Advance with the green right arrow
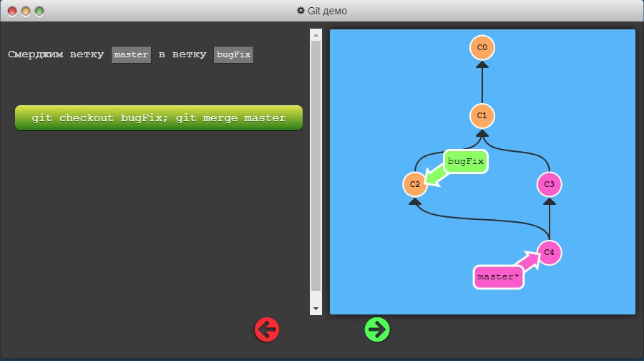Image resolution: width=644 pixels, height=361 pixels. click(377, 329)
